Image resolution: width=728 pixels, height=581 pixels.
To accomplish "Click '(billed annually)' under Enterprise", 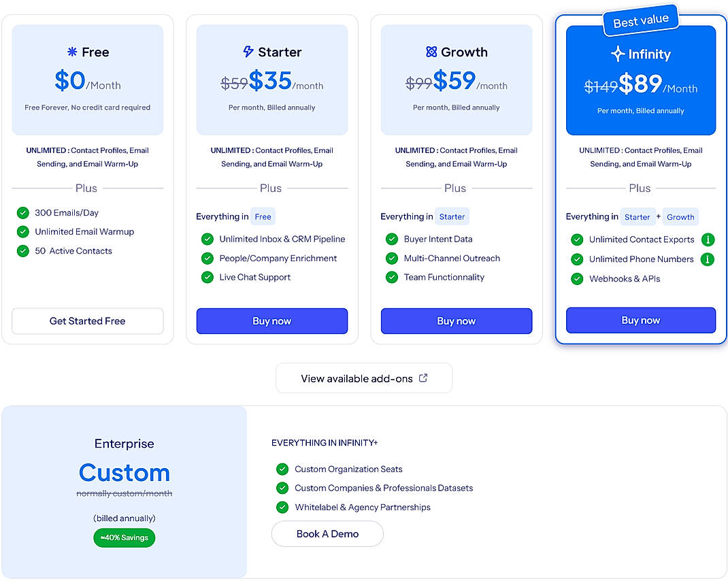I will [x=125, y=518].
